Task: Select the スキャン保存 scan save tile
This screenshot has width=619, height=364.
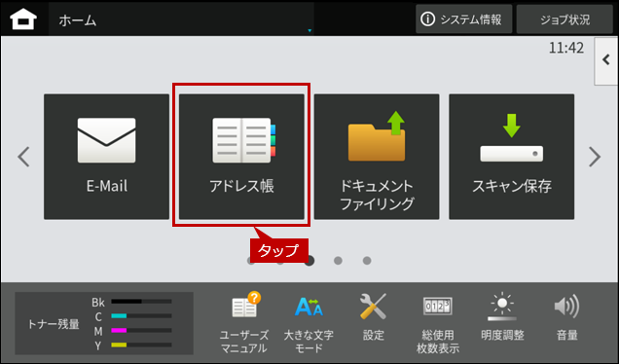Action: pos(512,157)
